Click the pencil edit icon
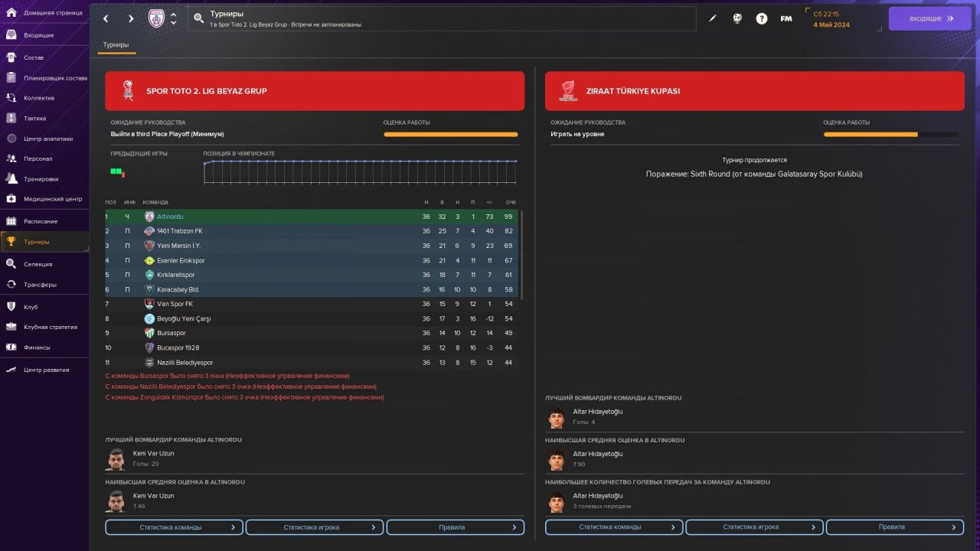This screenshot has height=551, width=980. [713, 18]
